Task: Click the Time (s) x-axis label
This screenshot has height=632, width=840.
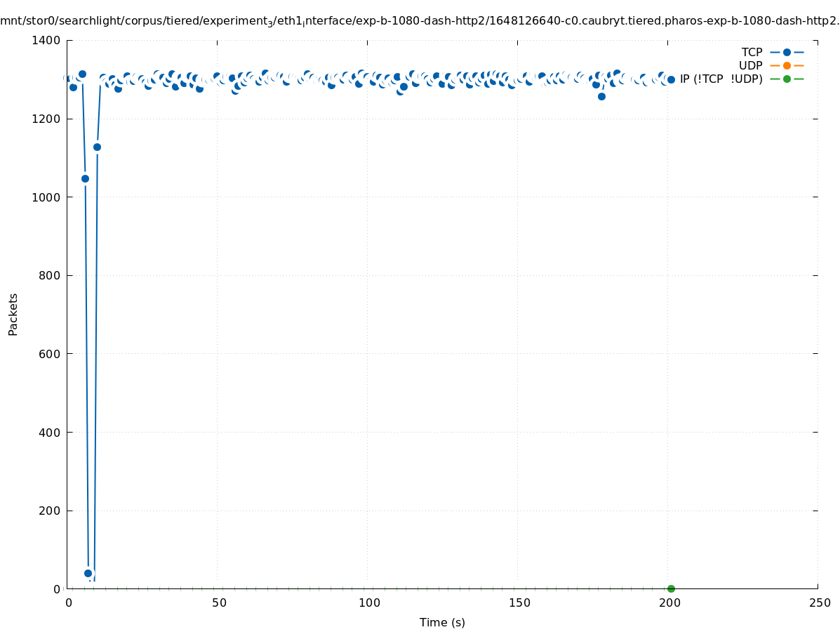Action: click(442, 622)
